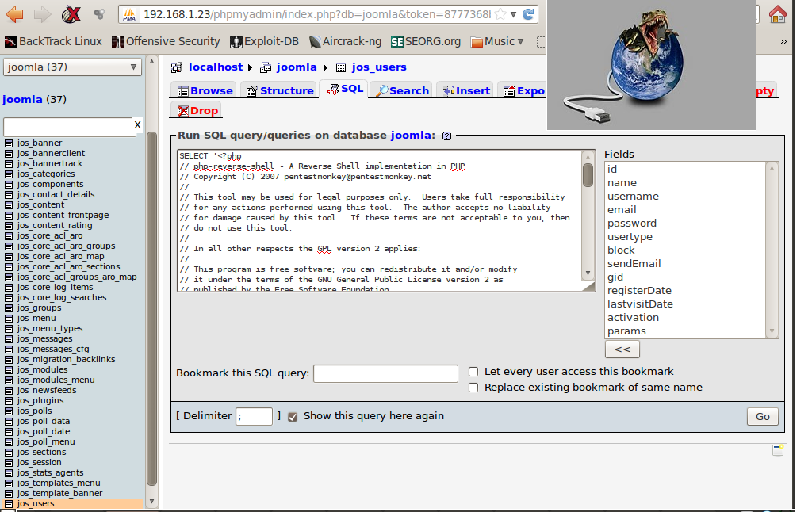This screenshot has height=512, width=812.
Task: Open the URL history dropdown arrow
Action: 513,14
